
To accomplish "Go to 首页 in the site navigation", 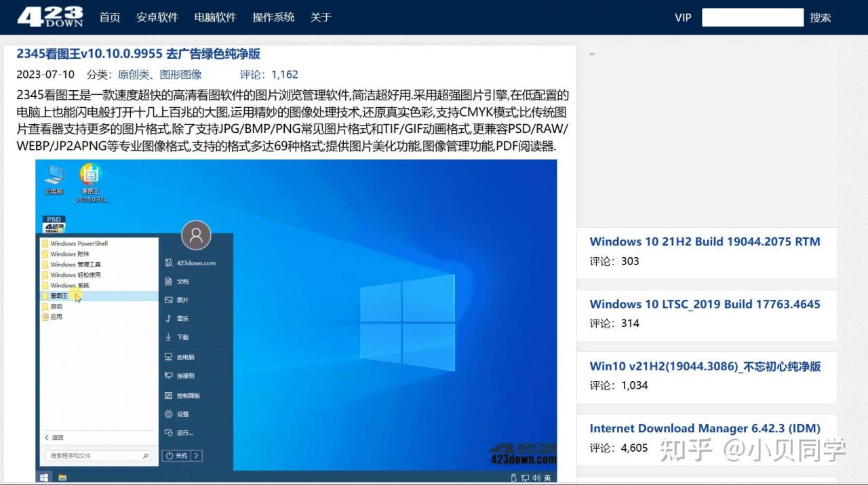I will coord(110,18).
